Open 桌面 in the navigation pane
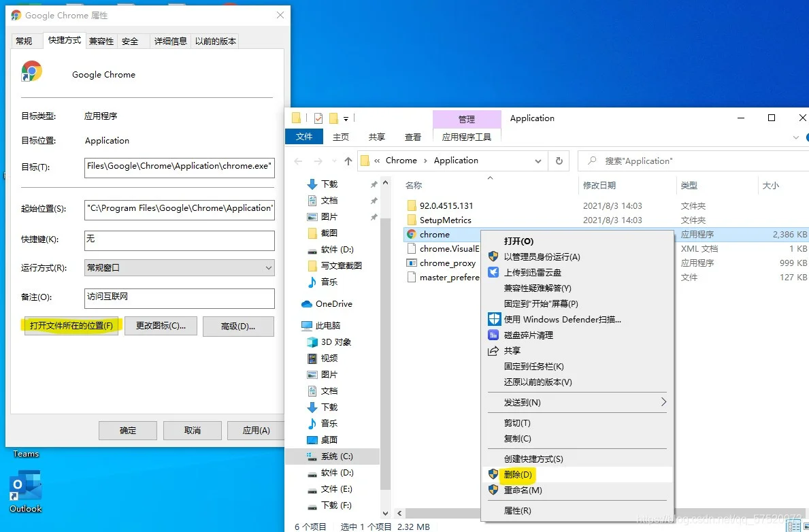The height and width of the screenshot is (532, 809). coord(322,439)
